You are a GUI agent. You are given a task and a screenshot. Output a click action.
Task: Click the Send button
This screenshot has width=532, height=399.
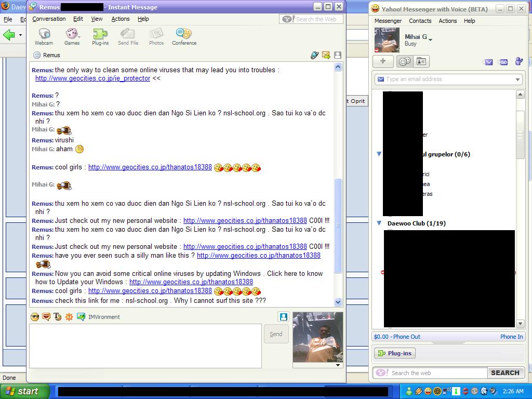coord(276,334)
